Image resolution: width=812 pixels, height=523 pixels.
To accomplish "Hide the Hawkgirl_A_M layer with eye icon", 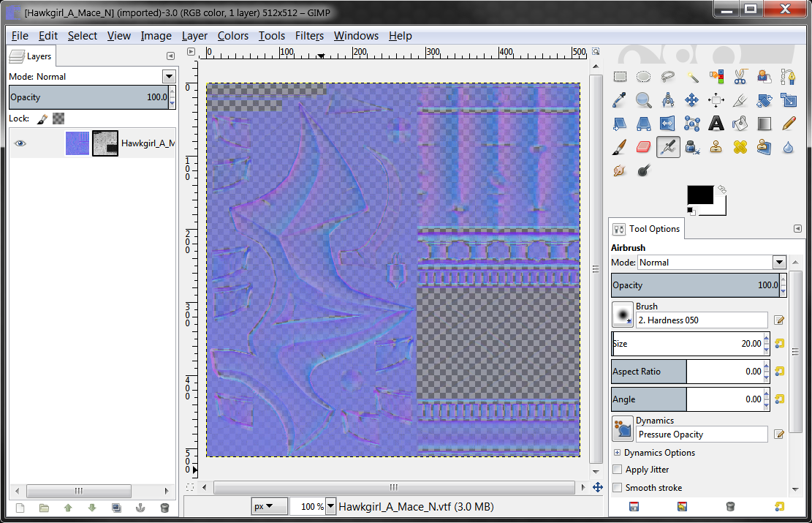I will 20,143.
